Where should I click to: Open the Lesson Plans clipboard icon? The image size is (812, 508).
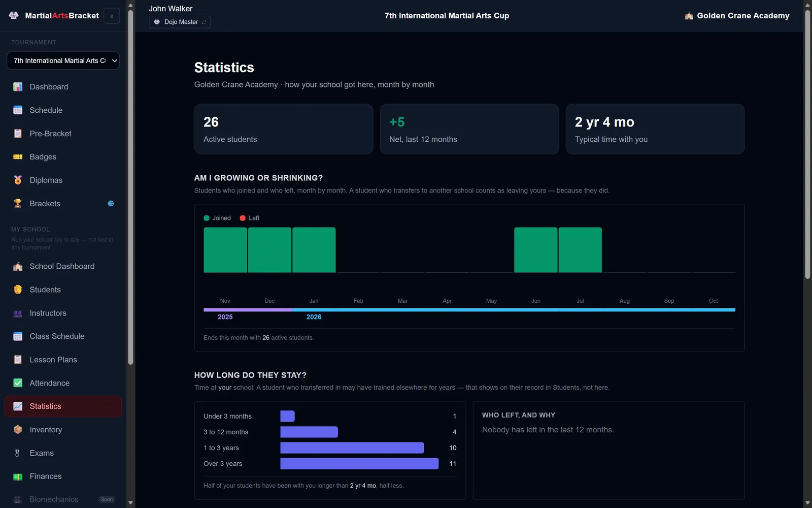[x=18, y=360]
